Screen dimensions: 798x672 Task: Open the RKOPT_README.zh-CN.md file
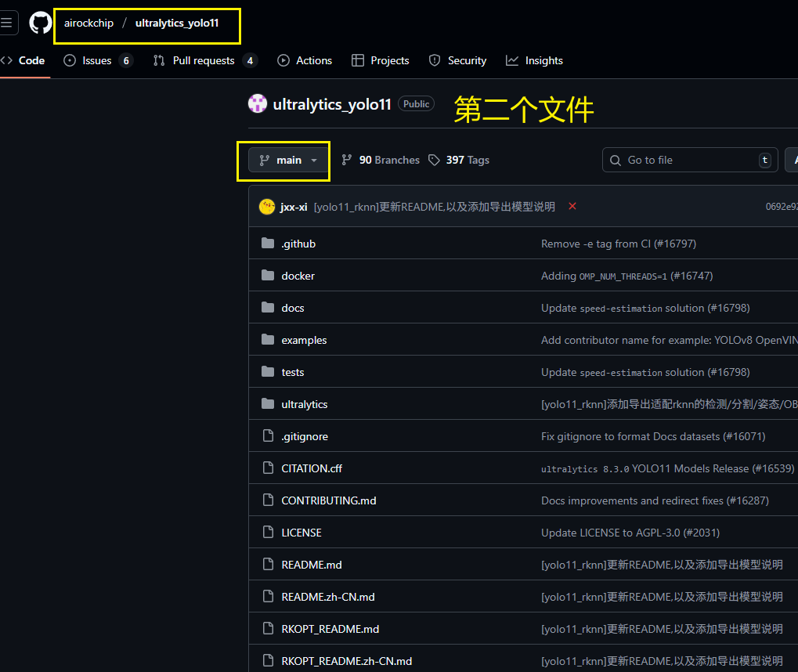[347, 661]
